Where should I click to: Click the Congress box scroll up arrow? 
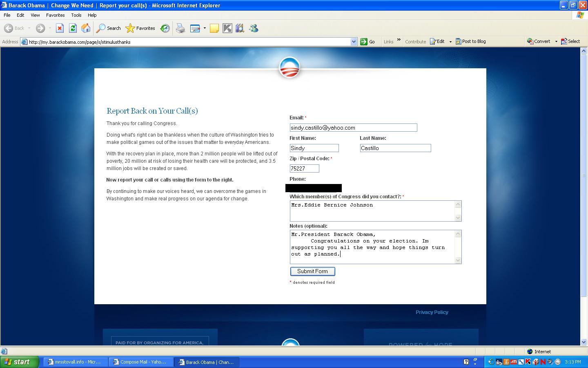pyautogui.click(x=458, y=204)
